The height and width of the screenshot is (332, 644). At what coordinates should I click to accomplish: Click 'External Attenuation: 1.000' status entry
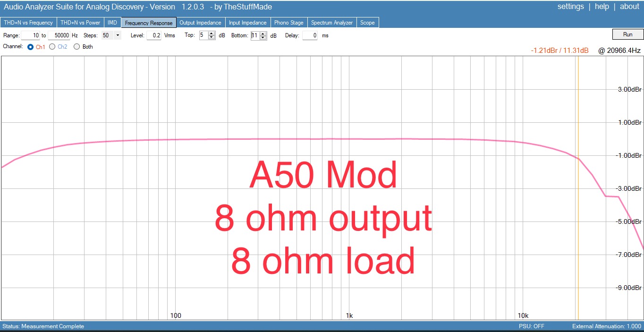(607, 326)
